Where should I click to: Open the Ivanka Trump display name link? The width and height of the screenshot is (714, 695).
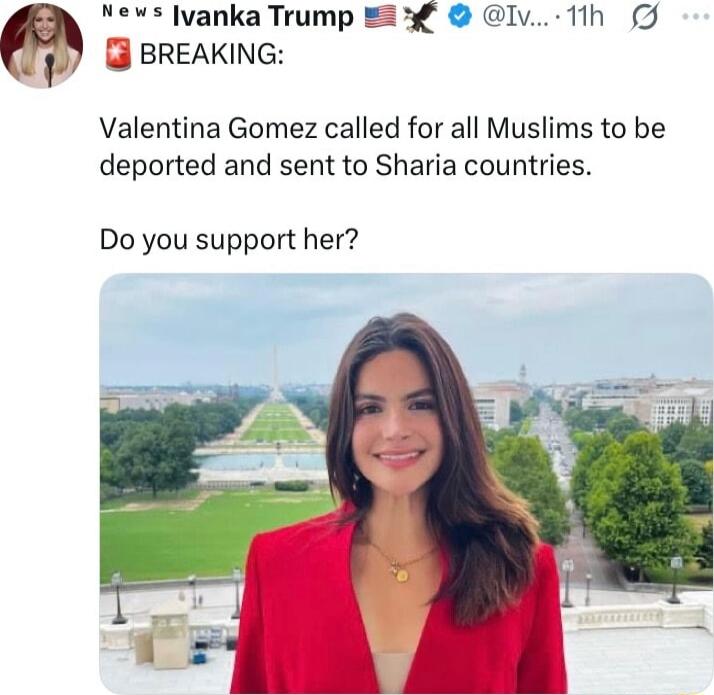click(x=263, y=17)
